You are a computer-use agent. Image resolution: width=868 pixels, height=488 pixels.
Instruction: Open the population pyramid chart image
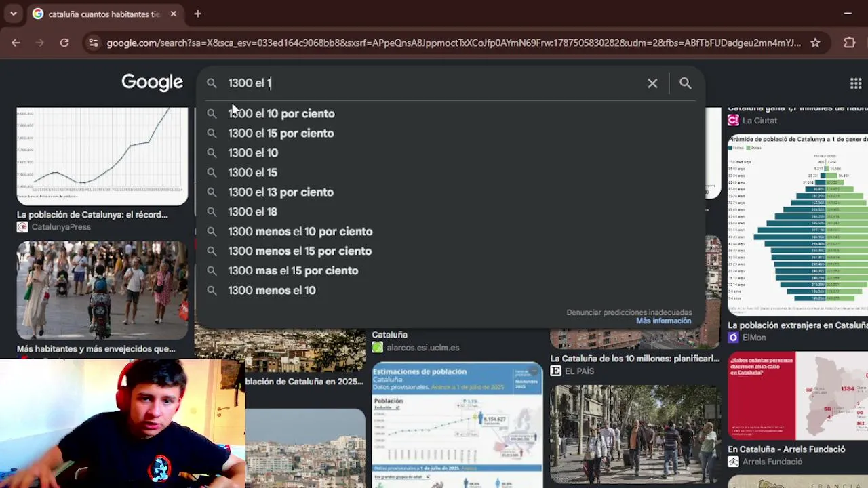click(x=797, y=225)
